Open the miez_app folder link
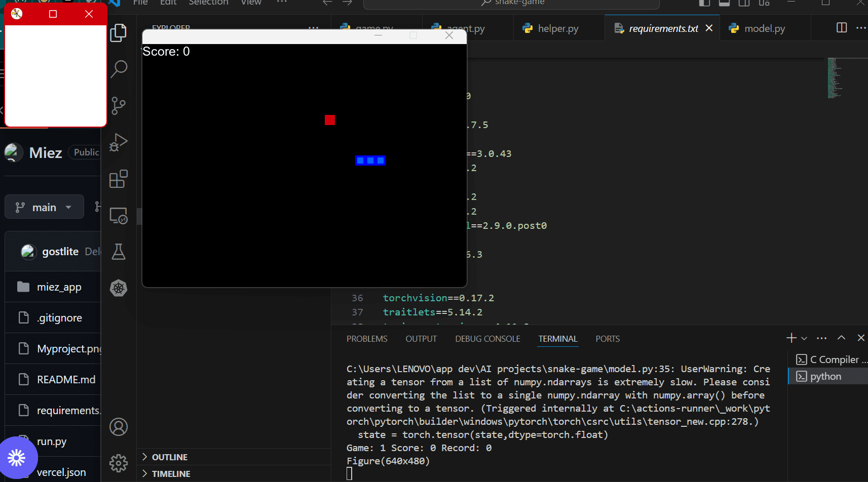This screenshot has width=868, height=482. point(59,287)
